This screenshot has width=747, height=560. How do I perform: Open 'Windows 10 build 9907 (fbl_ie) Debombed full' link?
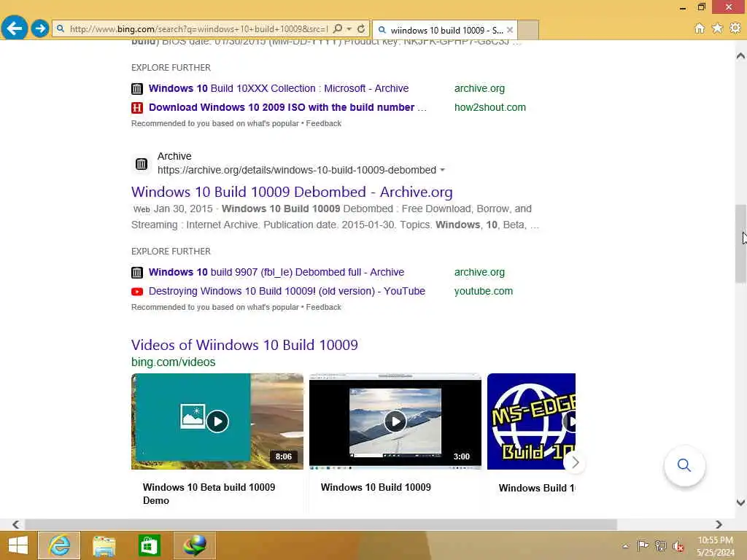pos(276,273)
